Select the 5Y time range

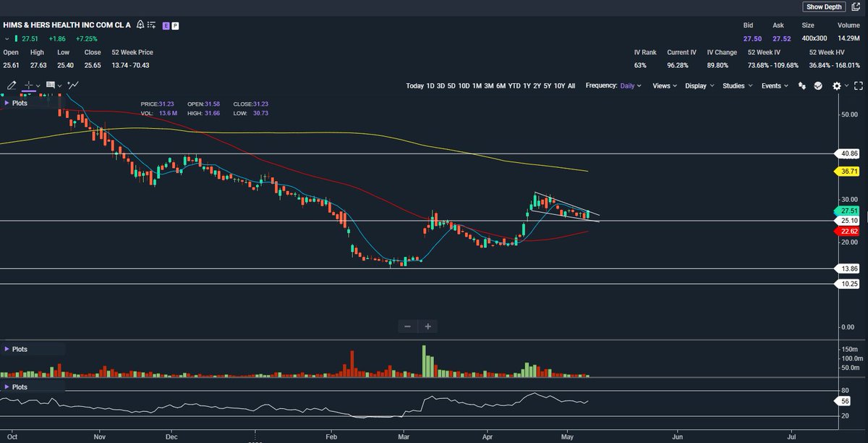[548, 85]
